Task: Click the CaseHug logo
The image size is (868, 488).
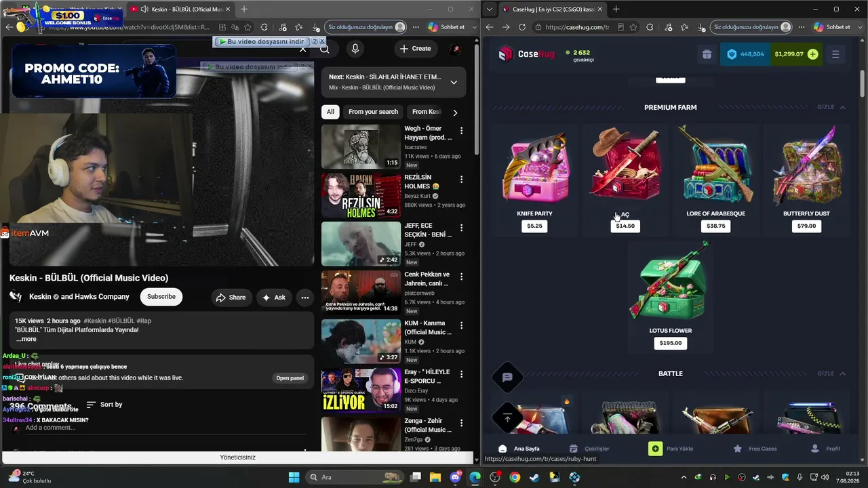Action: [526, 54]
